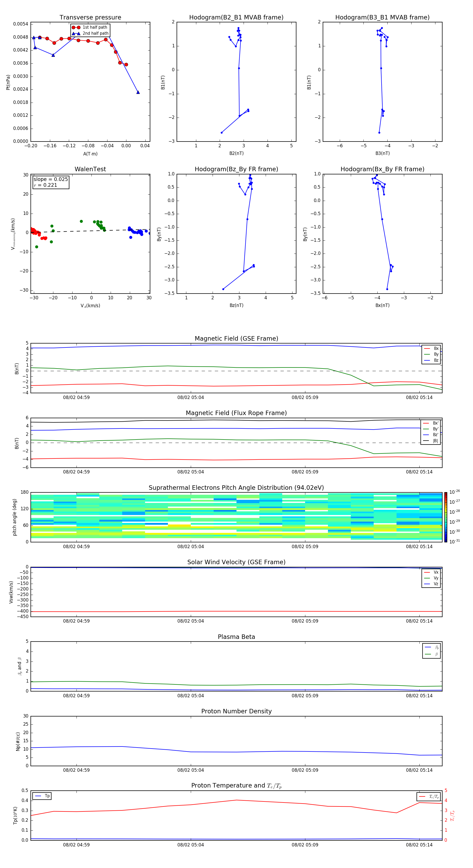
Task: Click the "A(T·m)" x-axis label
Action: pyautogui.click(x=90, y=154)
